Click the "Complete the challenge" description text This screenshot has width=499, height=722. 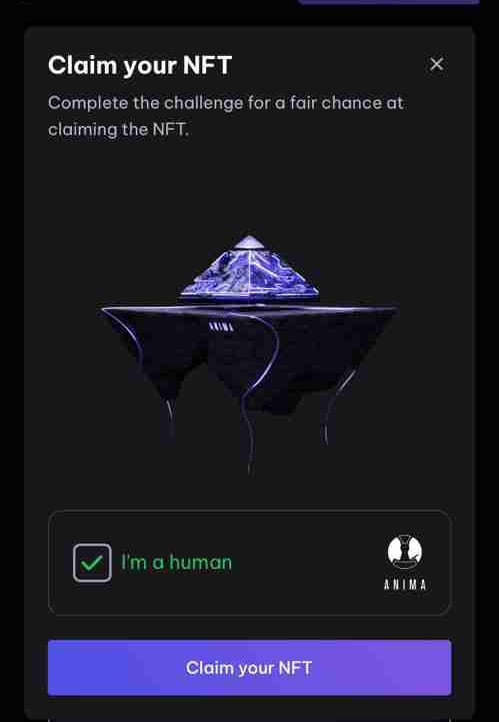tap(226, 116)
